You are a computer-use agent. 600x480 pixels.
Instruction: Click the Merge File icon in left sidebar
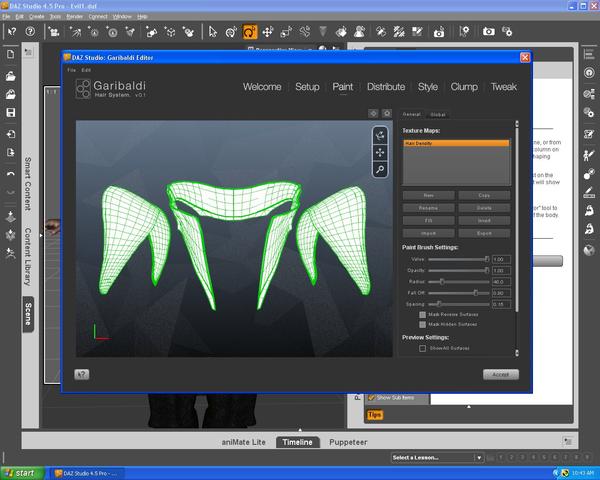[x=11, y=94]
